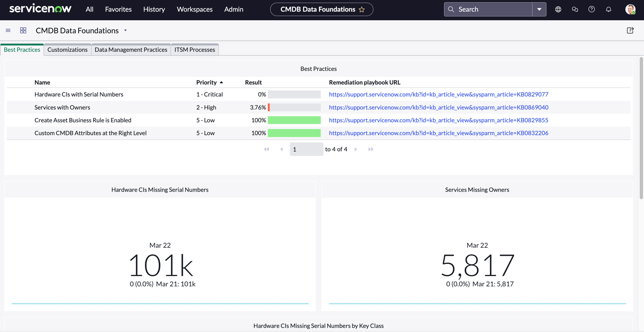The height and width of the screenshot is (332, 644).
Task: Open the Workspaces menu
Action: (195, 9)
